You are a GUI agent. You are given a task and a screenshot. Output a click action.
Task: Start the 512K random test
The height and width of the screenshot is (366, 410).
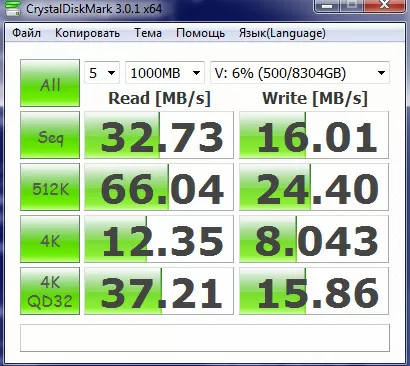pyautogui.click(x=50, y=187)
